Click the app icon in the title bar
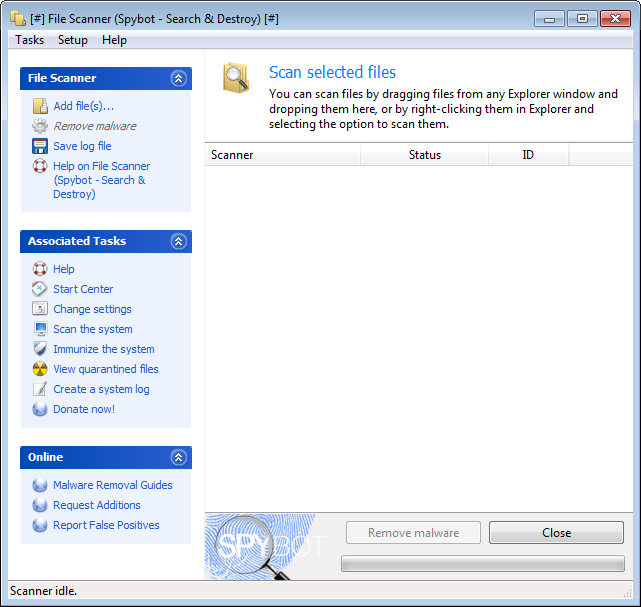The image size is (641, 607). tap(18, 19)
